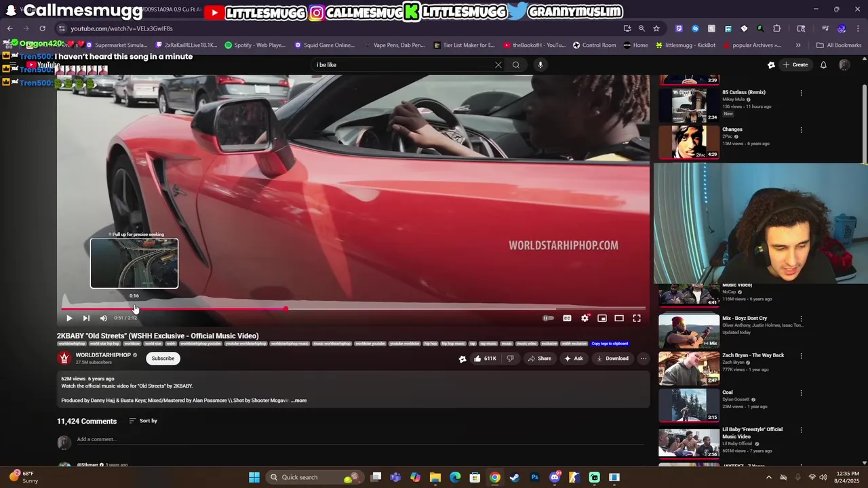
Task: Show more bookmarks chevron
Action: (x=798, y=45)
